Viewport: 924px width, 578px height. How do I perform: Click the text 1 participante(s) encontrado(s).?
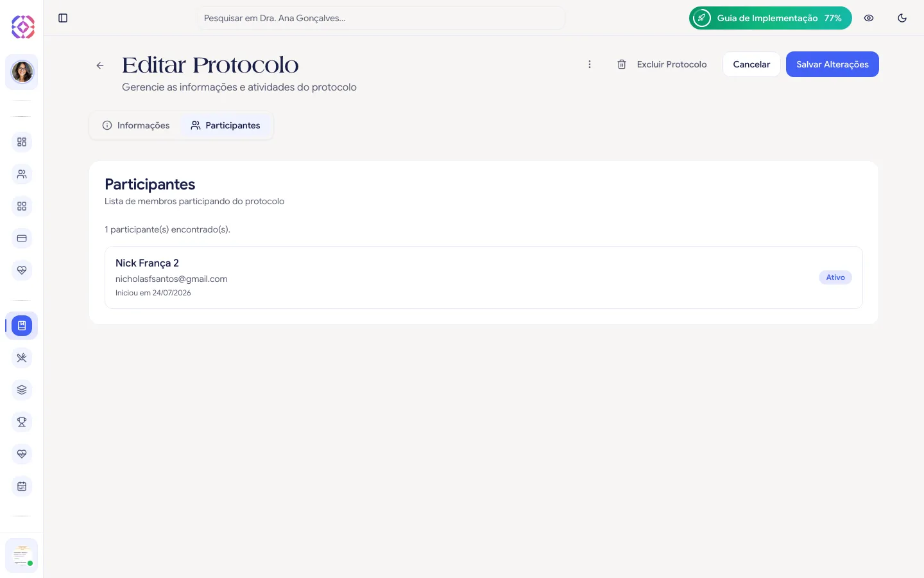tap(167, 229)
